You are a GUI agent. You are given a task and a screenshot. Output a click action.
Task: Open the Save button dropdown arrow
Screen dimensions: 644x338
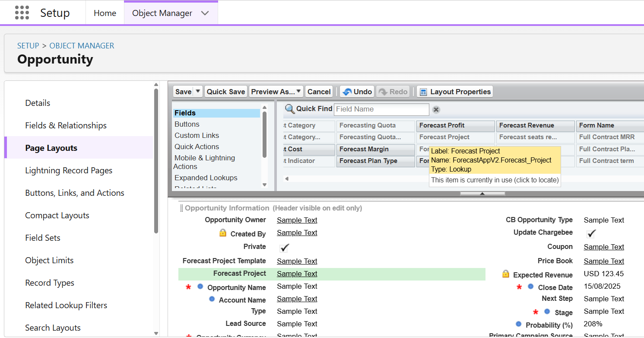[x=198, y=92]
